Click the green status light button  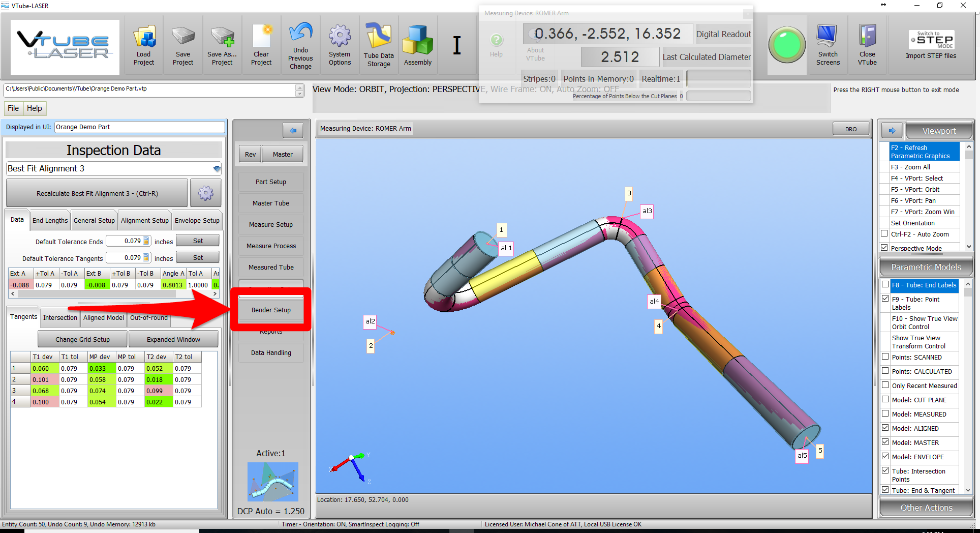[x=787, y=45]
